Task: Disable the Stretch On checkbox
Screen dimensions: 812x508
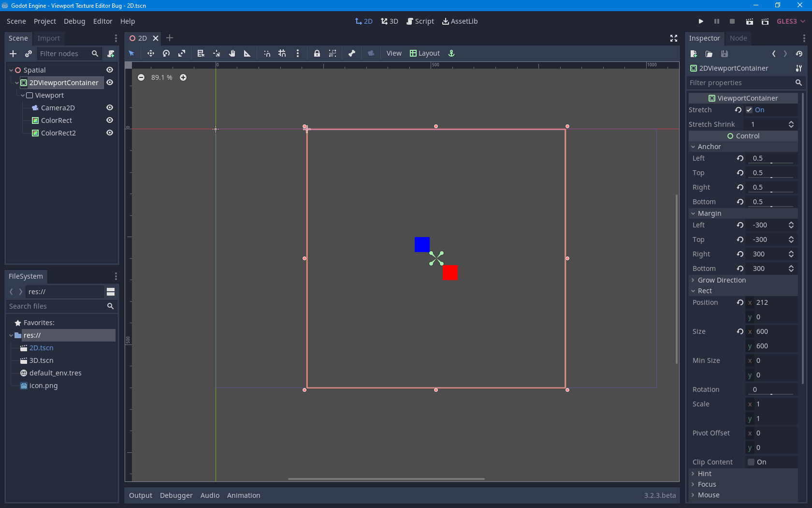Action: pyautogui.click(x=750, y=110)
